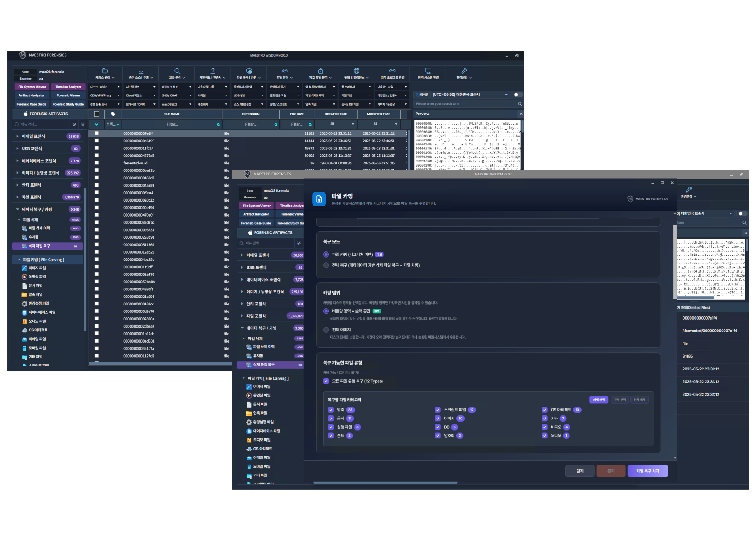Open the 고급 분석 magnifier icon
The width and height of the screenshot is (756, 541).
click(177, 71)
